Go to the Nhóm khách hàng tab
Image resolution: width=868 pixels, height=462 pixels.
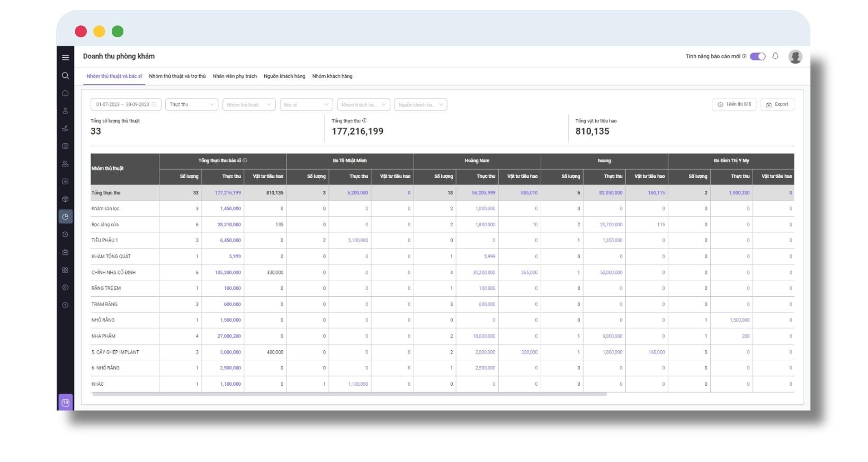click(x=332, y=76)
